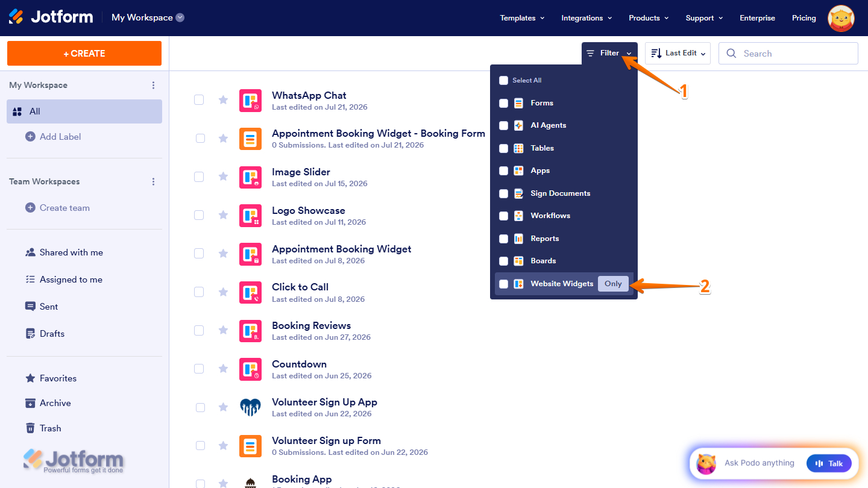Viewport: 868px width, 488px height.
Task: Click the orange + CREATE button
Action: pyautogui.click(x=84, y=53)
